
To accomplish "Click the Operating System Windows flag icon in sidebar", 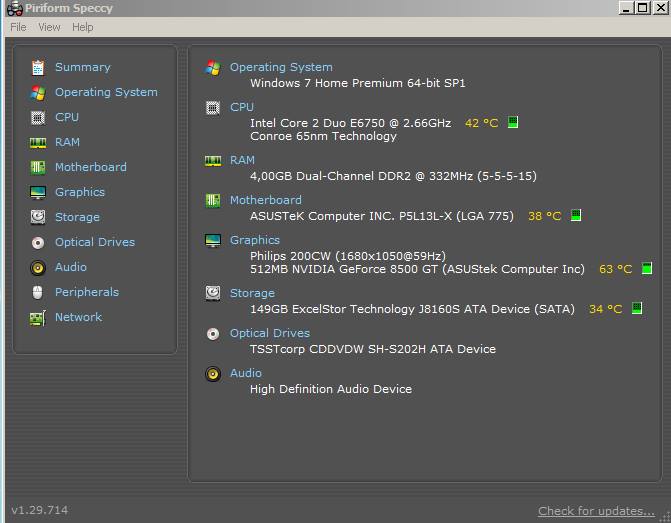I will click(38, 92).
